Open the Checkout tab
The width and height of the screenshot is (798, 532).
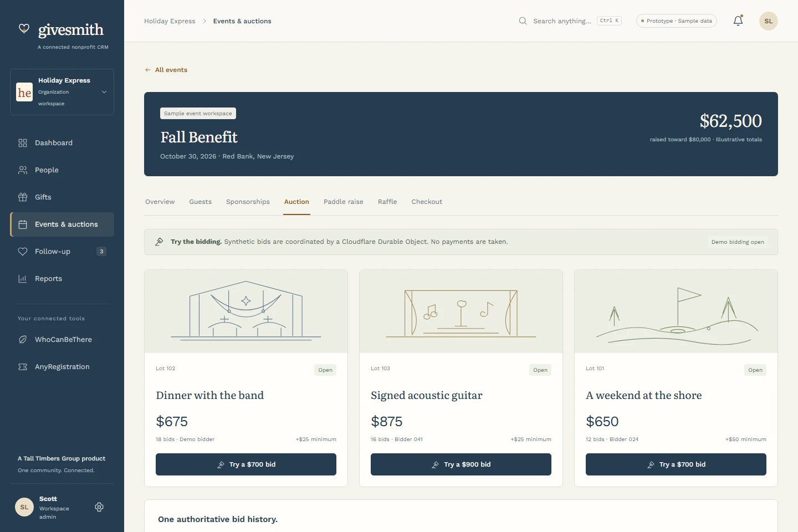click(x=427, y=202)
